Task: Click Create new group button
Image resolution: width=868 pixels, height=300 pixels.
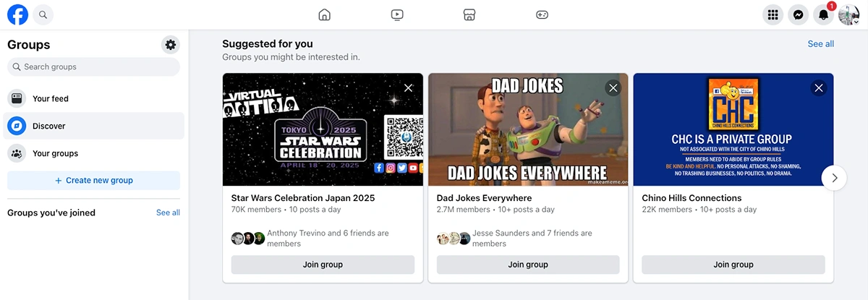Action: 93,181
